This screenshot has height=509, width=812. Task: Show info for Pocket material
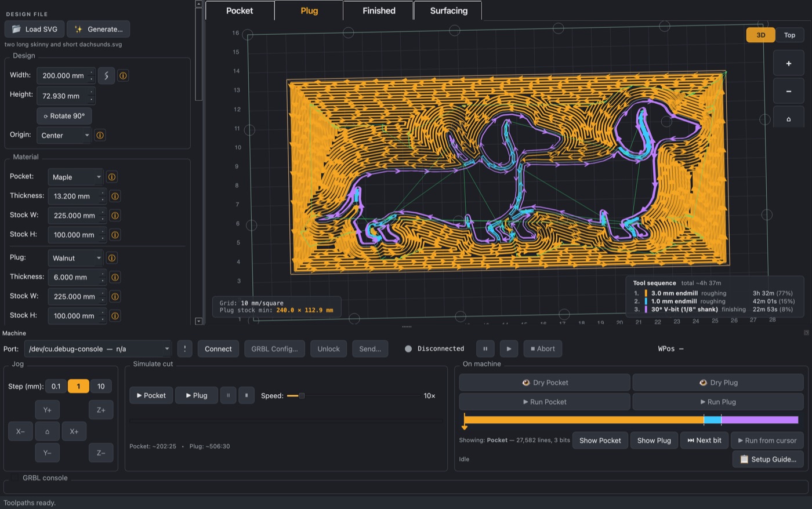112,177
